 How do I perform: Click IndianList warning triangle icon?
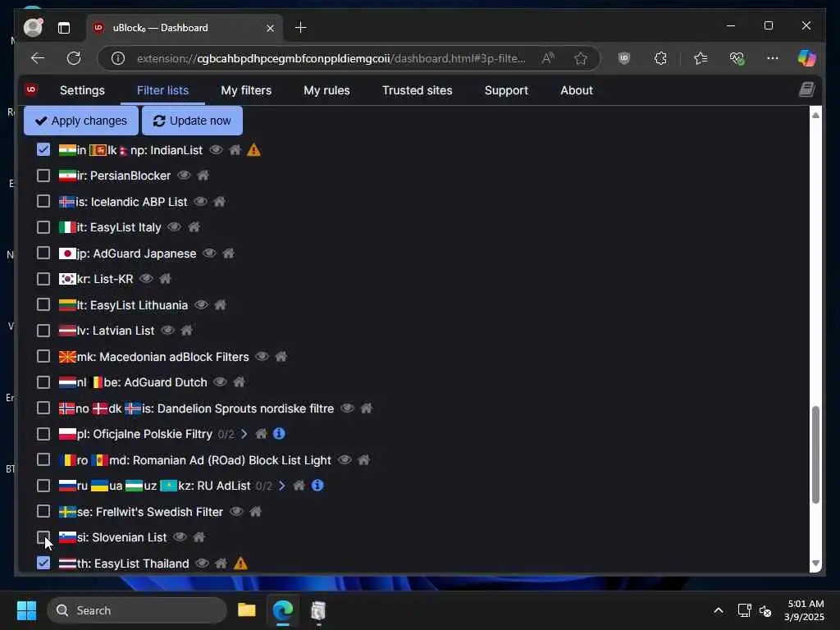click(254, 150)
